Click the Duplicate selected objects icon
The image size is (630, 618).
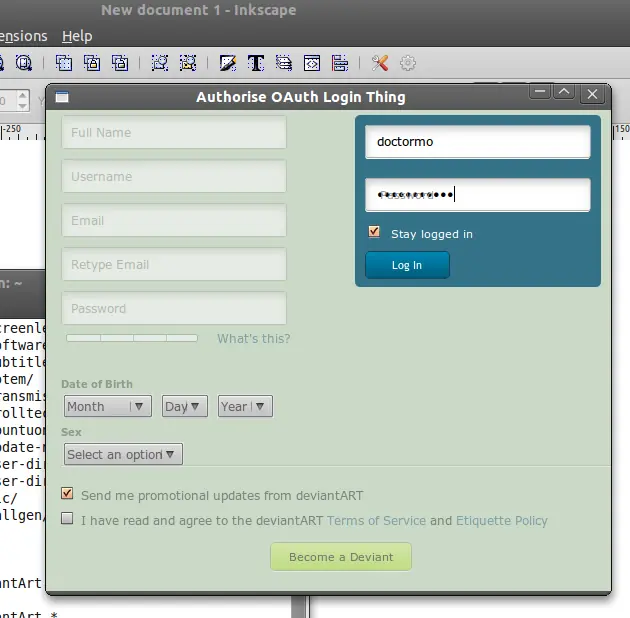(63, 63)
